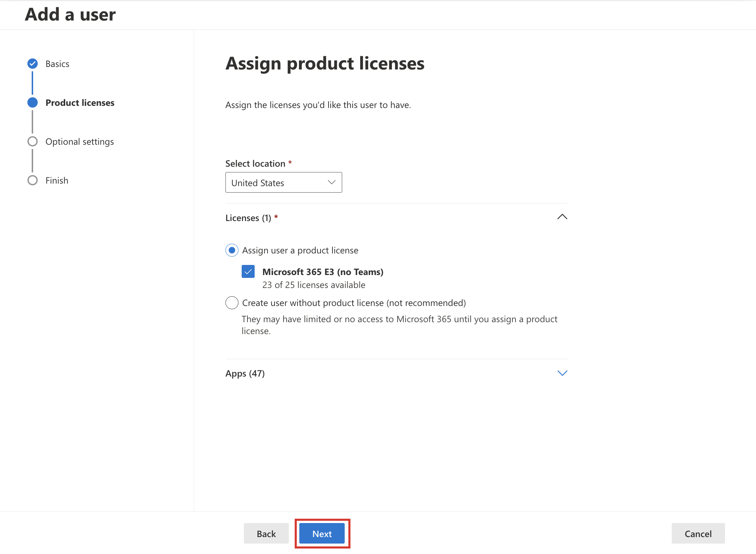Click the Finish step circle
The height and width of the screenshot is (554, 756).
coord(32,180)
